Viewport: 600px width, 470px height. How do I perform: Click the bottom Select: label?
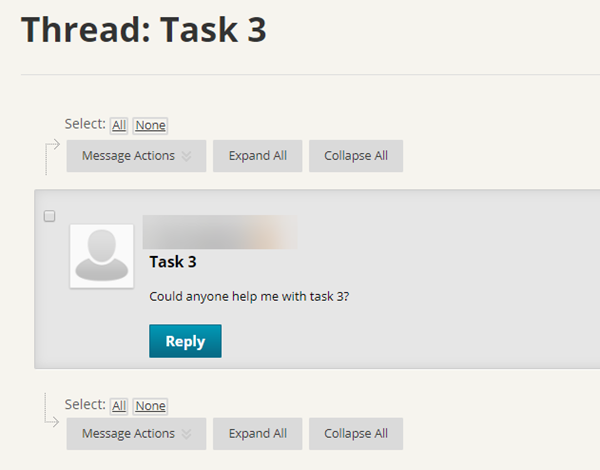[85, 405]
